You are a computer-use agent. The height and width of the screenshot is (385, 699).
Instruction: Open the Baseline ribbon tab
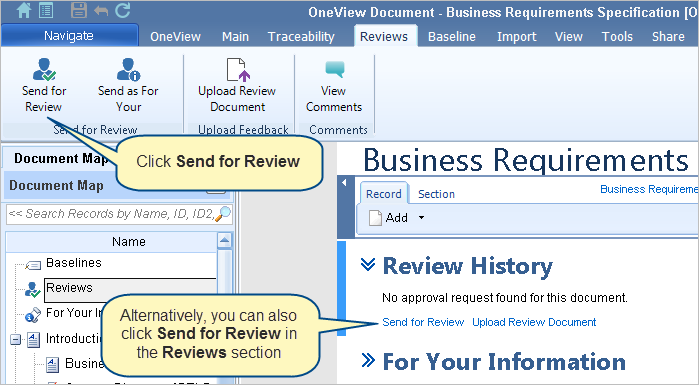pos(452,37)
